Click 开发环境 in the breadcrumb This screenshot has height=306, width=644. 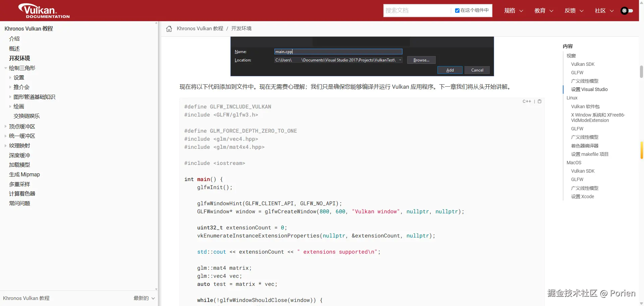pos(241,29)
